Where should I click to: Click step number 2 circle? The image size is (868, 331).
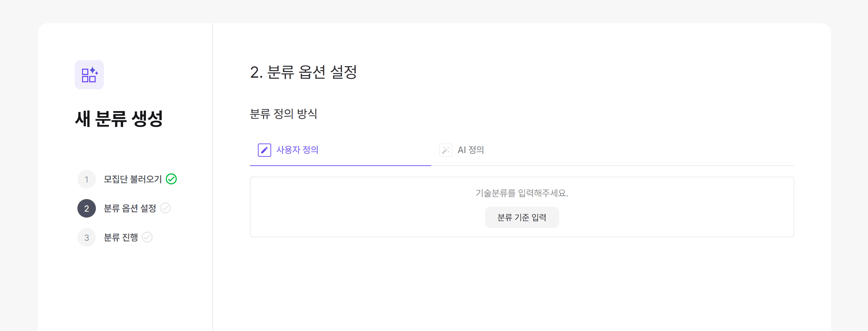tap(87, 208)
